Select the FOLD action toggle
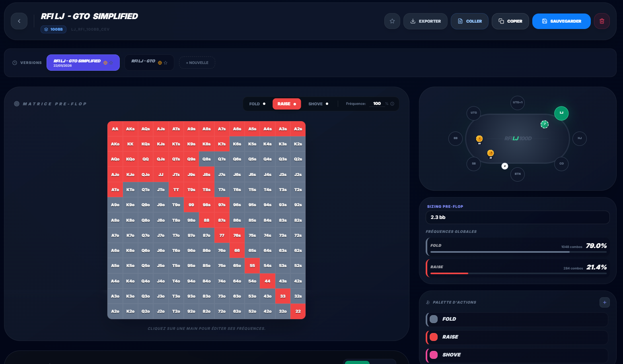This screenshot has width=623, height=364. tap(257, 104)
